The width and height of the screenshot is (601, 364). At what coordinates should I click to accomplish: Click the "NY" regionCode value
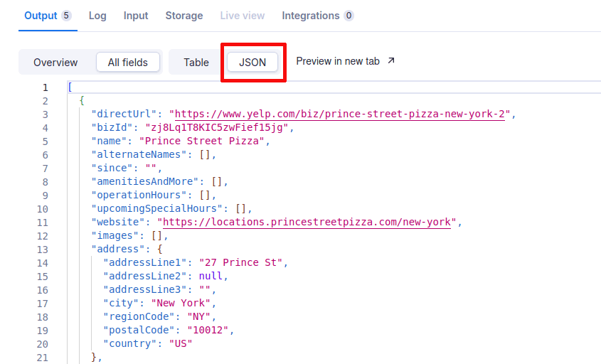point(199,316)
